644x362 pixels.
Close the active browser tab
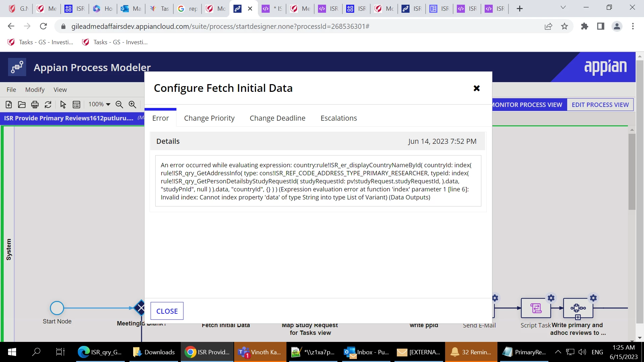point(250,9)
